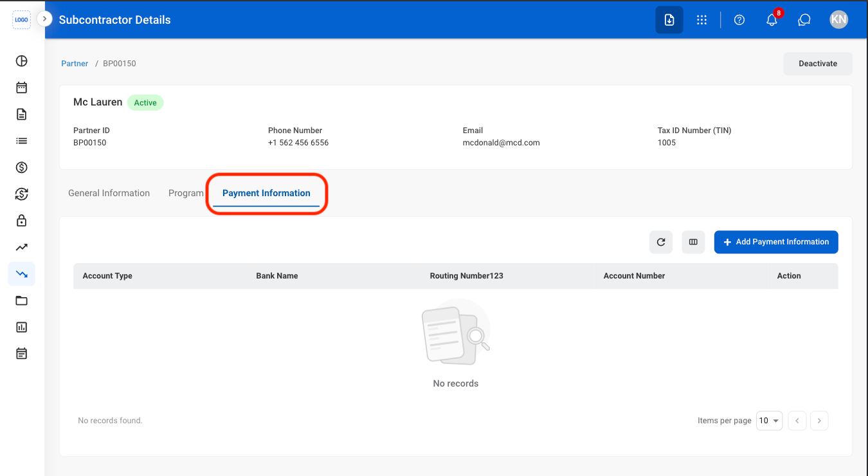Open the dollar refresh exchange icon
Screen dimensions: 868x476
(x=22, y=194)
